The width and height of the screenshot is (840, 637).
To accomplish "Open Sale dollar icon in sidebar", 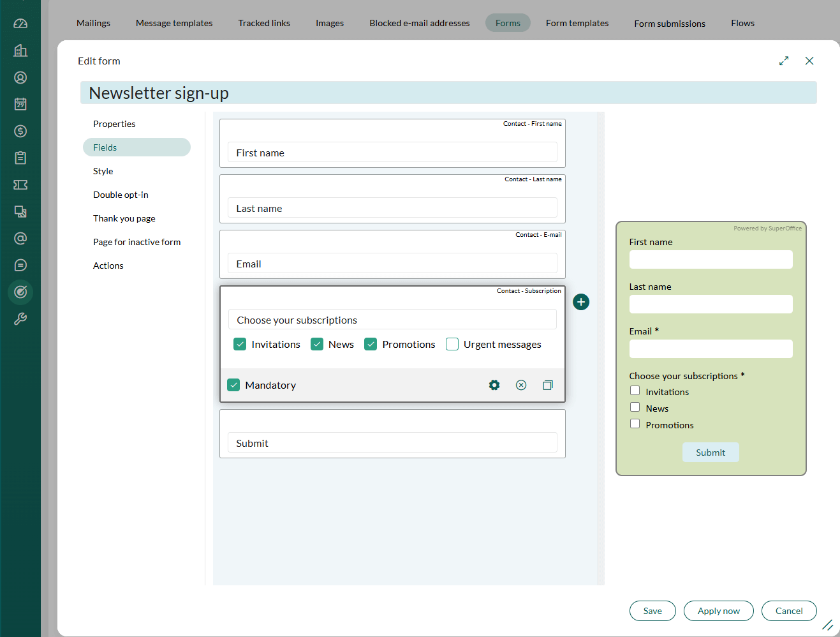I will 20,131.
